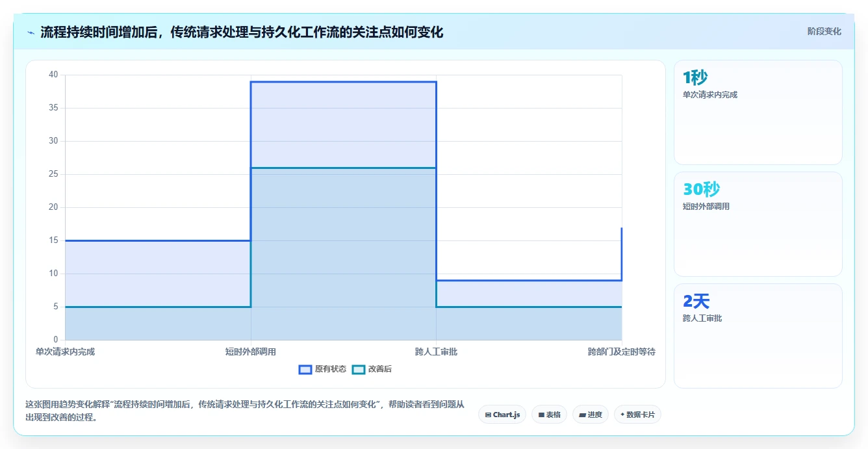
Task: Click the y-axis value 35
Action: (x=53, y=108)
